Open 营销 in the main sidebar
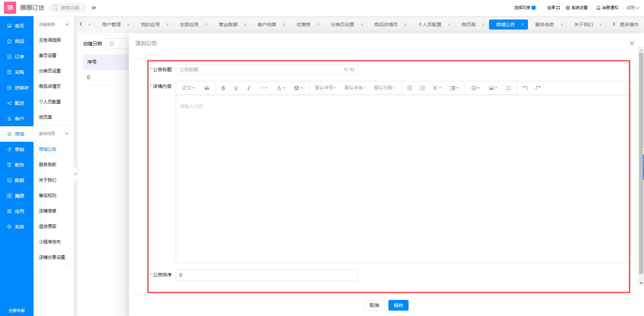This screenshot has height=316, width=644. pos(17,149)
